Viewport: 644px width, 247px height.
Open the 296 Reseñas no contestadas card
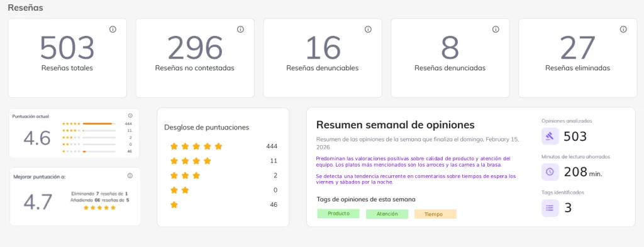point(195,58)
